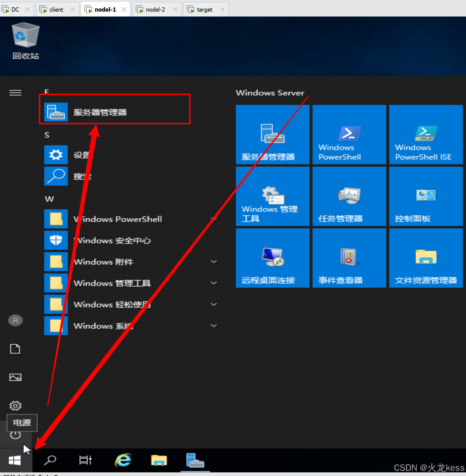Select the nodel-1 tab
This screenshot has height=476, width=466.
click(105, 9)
